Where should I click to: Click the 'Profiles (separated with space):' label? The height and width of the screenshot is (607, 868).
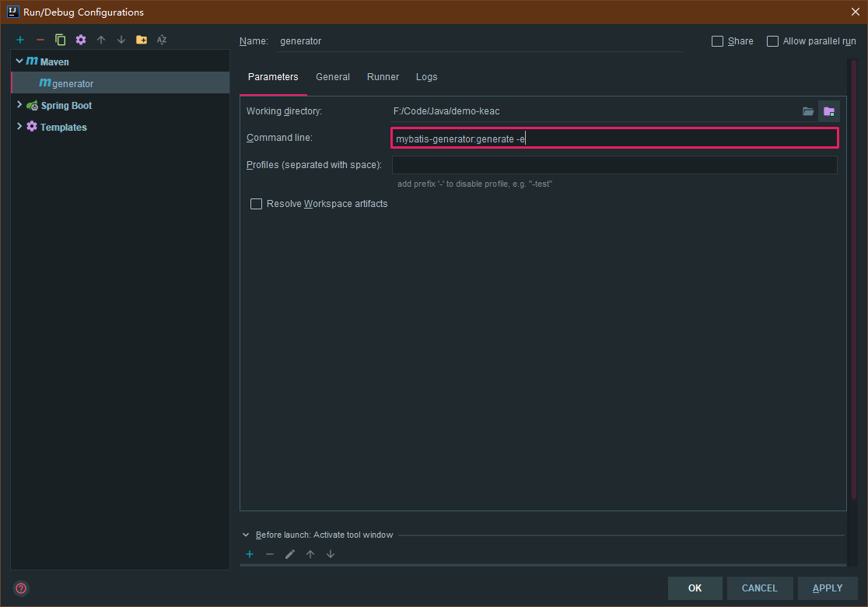(x=314, y=165)
